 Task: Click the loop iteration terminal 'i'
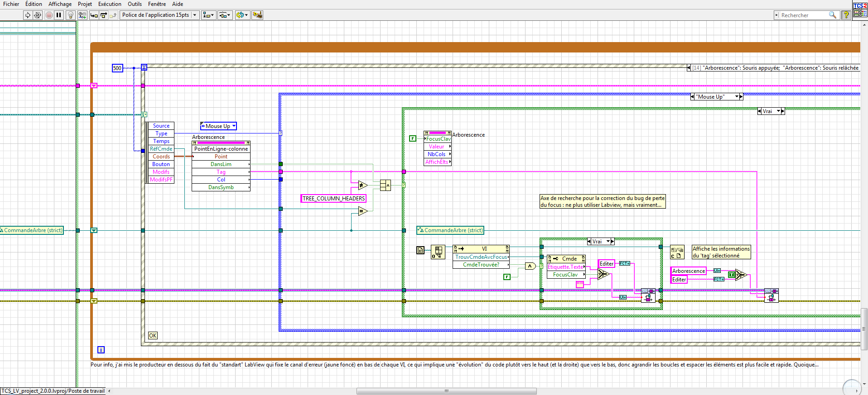pos(101,350)
